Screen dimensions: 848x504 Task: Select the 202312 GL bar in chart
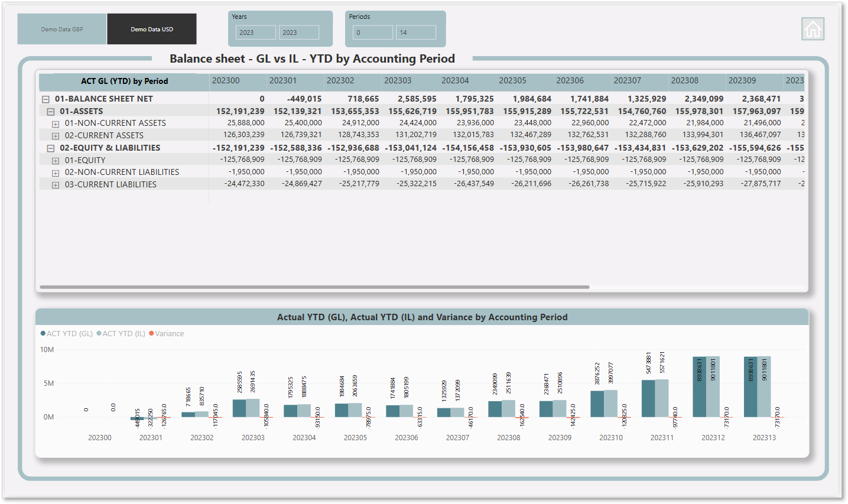pyautogui.click(x=699, y=387)
